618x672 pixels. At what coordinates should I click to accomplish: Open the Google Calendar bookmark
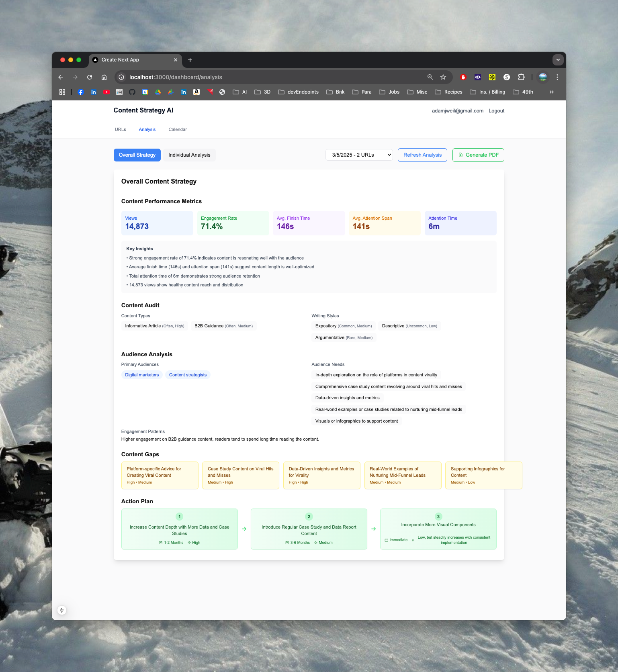[x=145, y=92]
